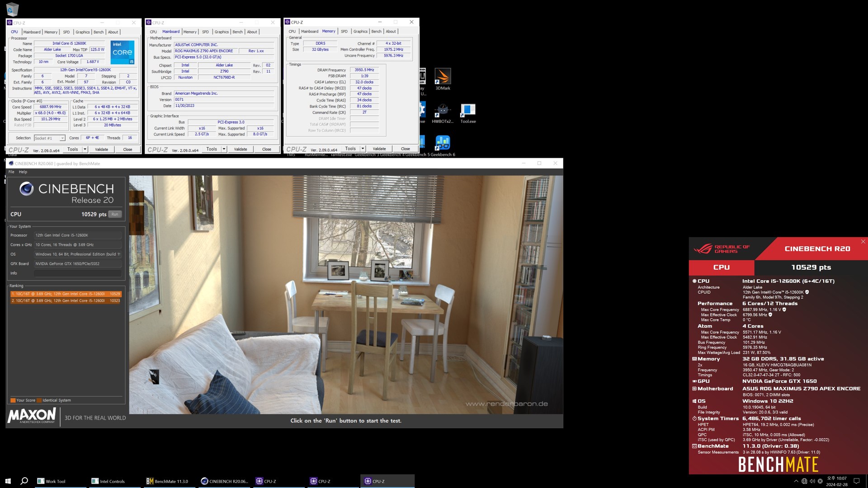
Task: Click the DRAM Frequency value 3950.5 MHz
Action: click(364, 70)
